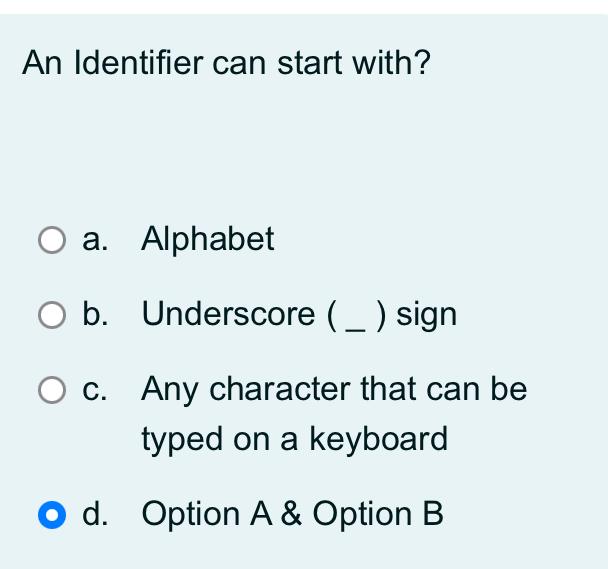The image size is (608, 569).
Task: Click the letter "d." option marker
Action: pos(95,514)
